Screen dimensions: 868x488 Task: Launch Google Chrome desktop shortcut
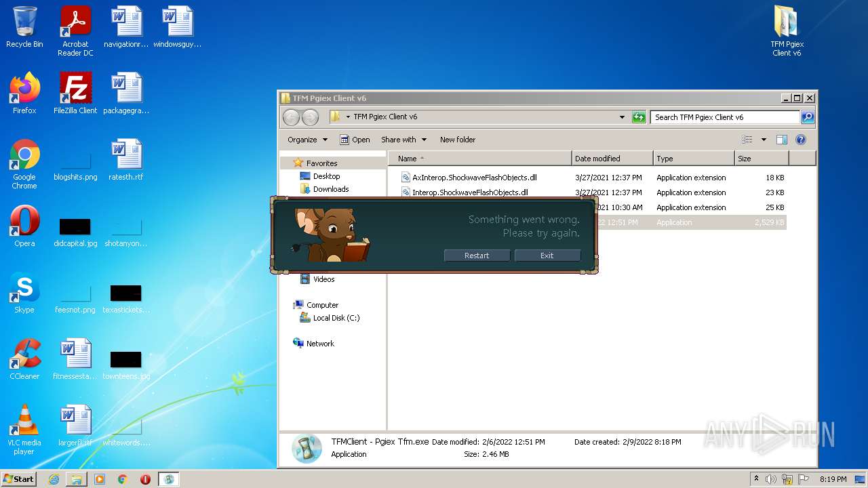[x=24, y=164]
